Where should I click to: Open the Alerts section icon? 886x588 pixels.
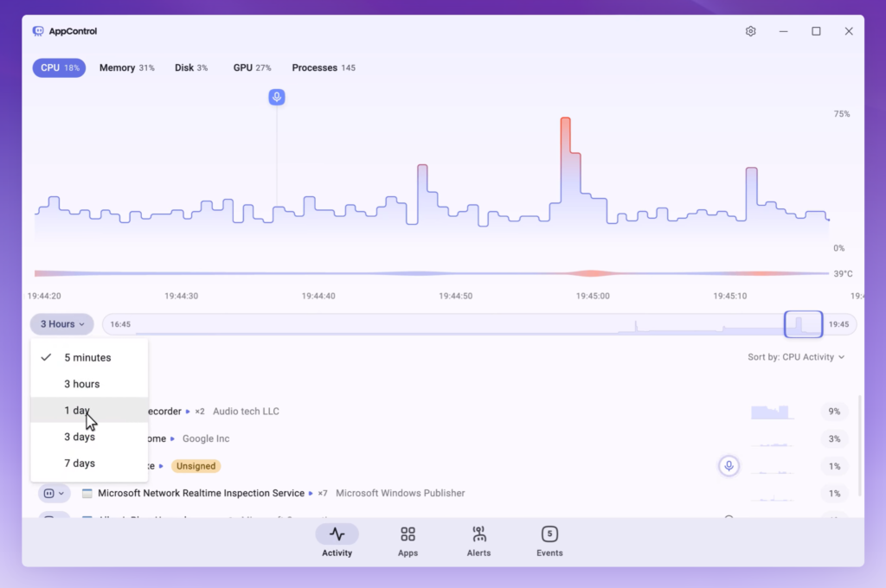pyautogui.click(x=478, y=534)
